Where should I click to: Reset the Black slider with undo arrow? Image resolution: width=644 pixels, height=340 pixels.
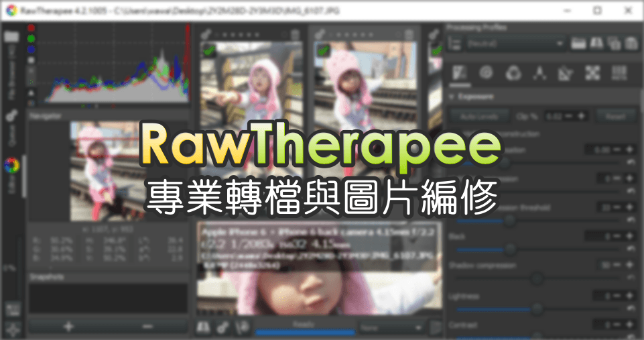point(631,249)
